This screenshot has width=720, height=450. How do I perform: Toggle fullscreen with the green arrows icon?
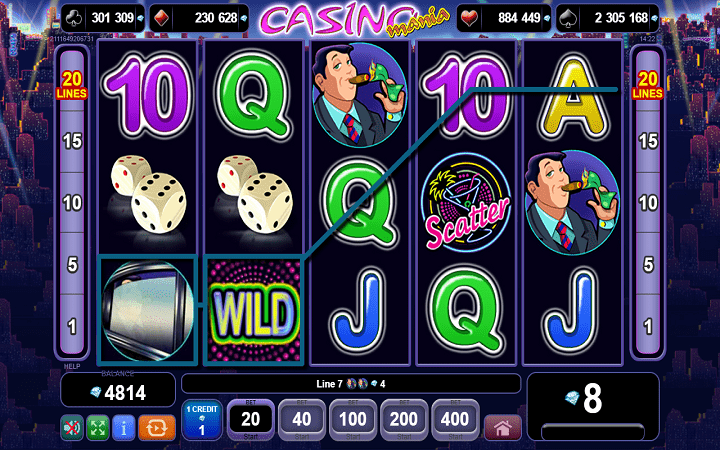click(98, 428)
